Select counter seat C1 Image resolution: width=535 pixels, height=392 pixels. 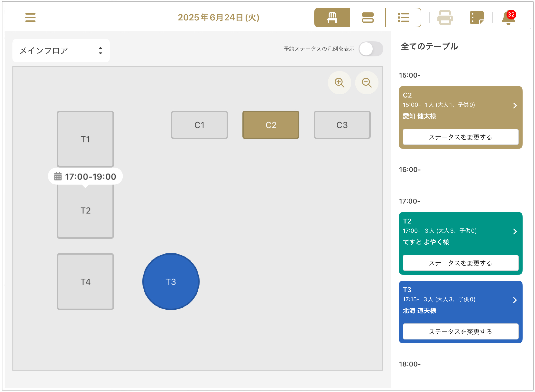coord(199,125)
